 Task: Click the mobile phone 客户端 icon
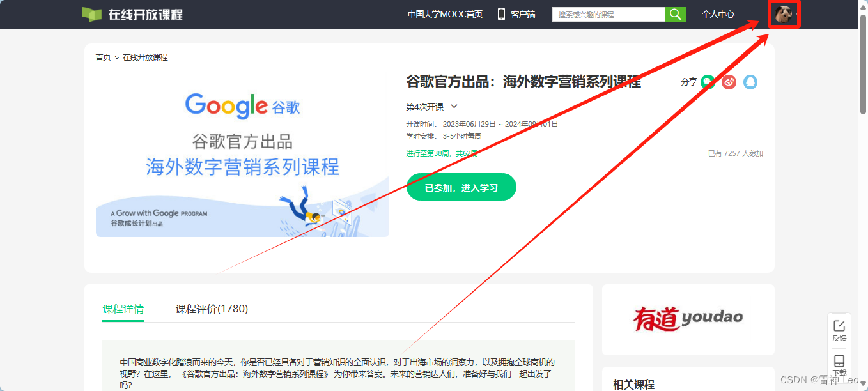502,14
